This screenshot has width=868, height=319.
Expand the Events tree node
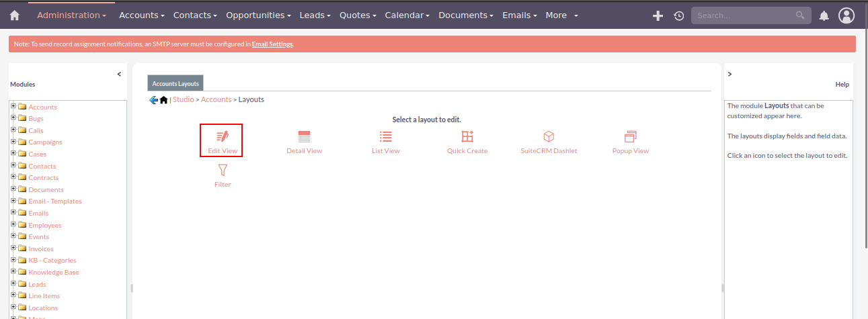[x=13, y=236]
